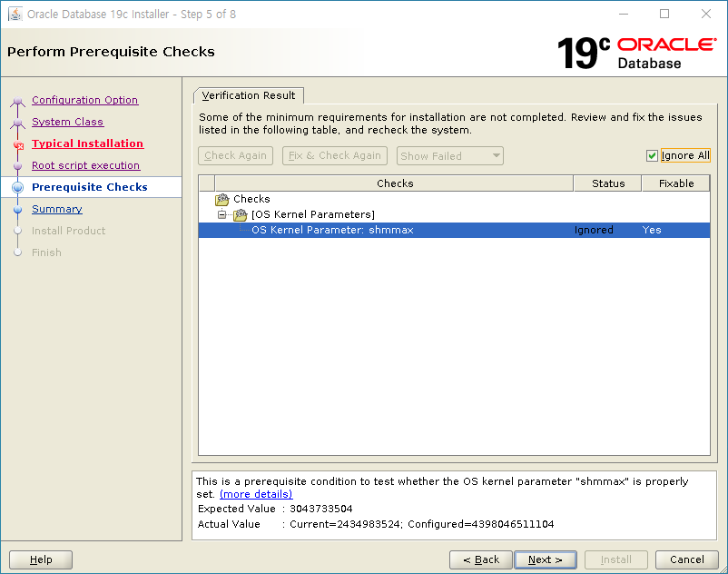728x574 pixels.
Task: Click the Check Again button
Action: tap(235, 155)
